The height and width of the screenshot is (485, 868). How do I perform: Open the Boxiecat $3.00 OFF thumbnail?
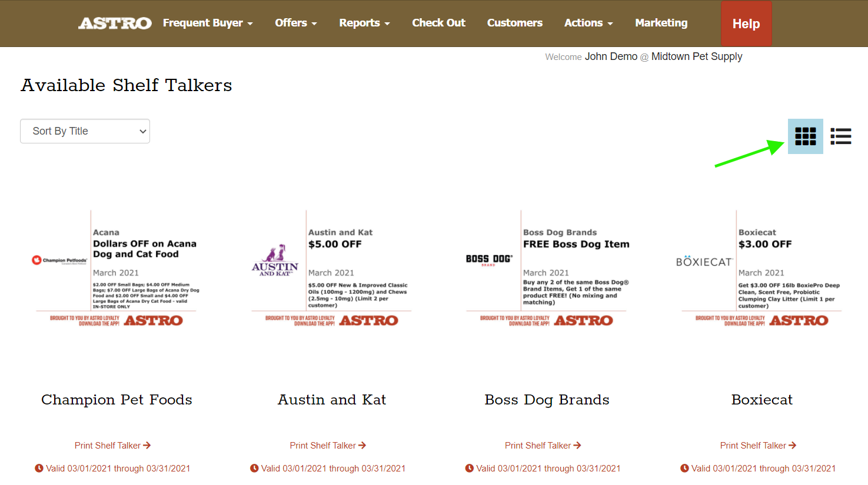(762, 269)
